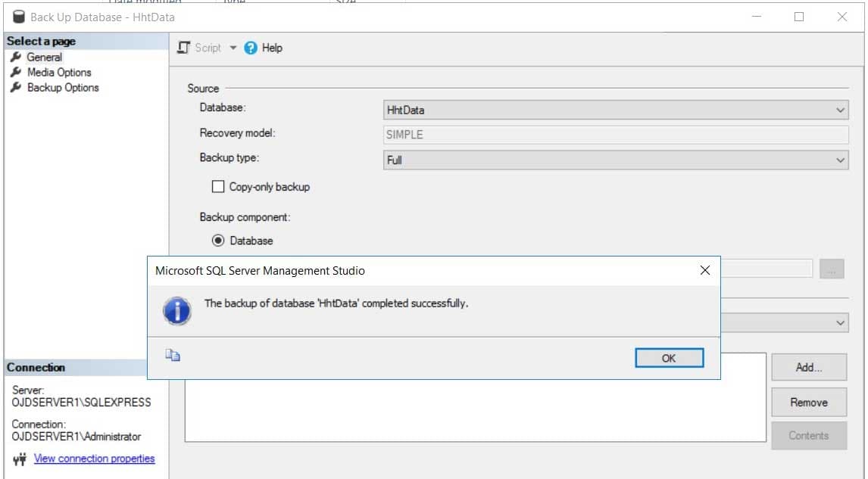Viewport: 868px width, 479px height.
Task: Click the OJDSERVER1\Administrator connection text
Action: click(x=76, y=437)
